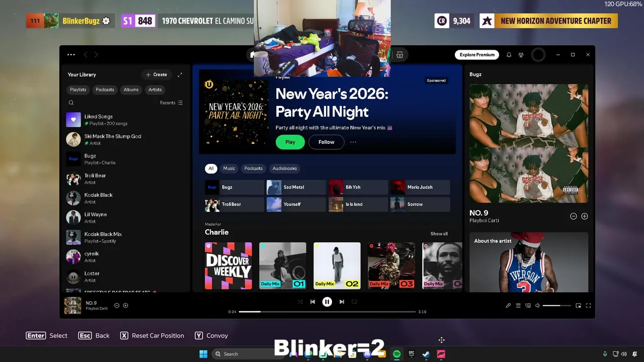Open Playboi Carti link in Now Playing
This screenshot has width=644, height=362.
click(x=484, y=221)
